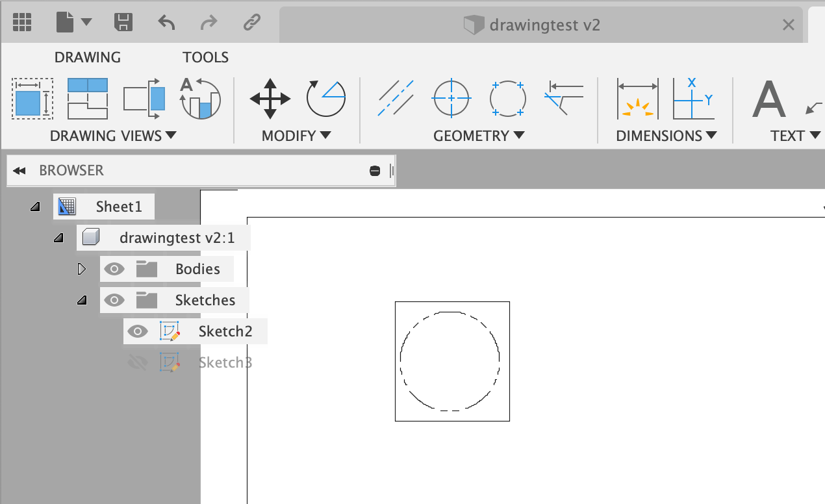Select the drawingtest v2:1 component
The image size is (825, 504).
pyautogui.click(x=177, y=238)
